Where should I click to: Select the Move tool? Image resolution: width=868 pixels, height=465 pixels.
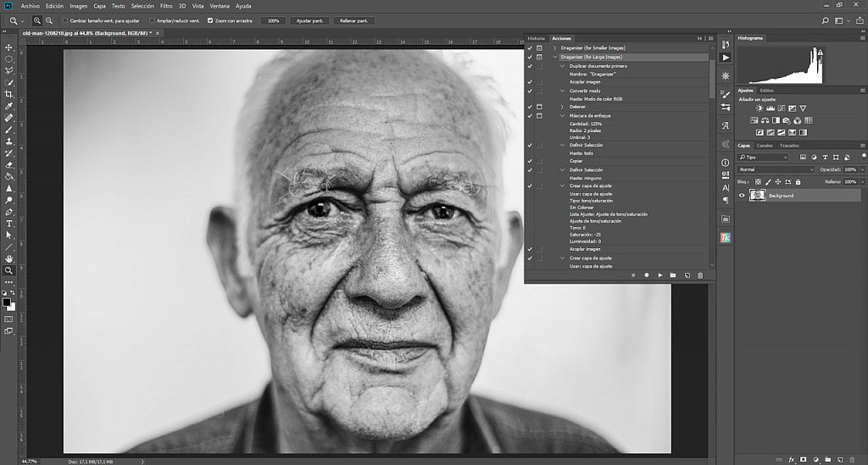point(8,47)
